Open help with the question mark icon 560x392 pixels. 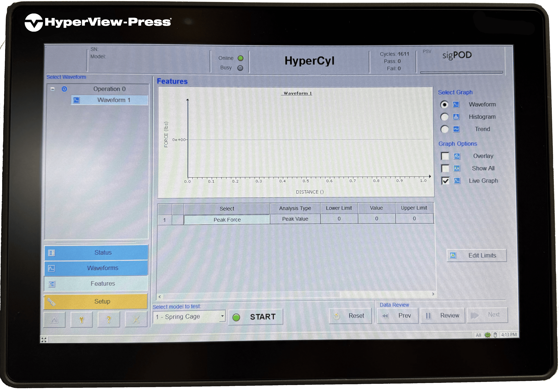109,320
